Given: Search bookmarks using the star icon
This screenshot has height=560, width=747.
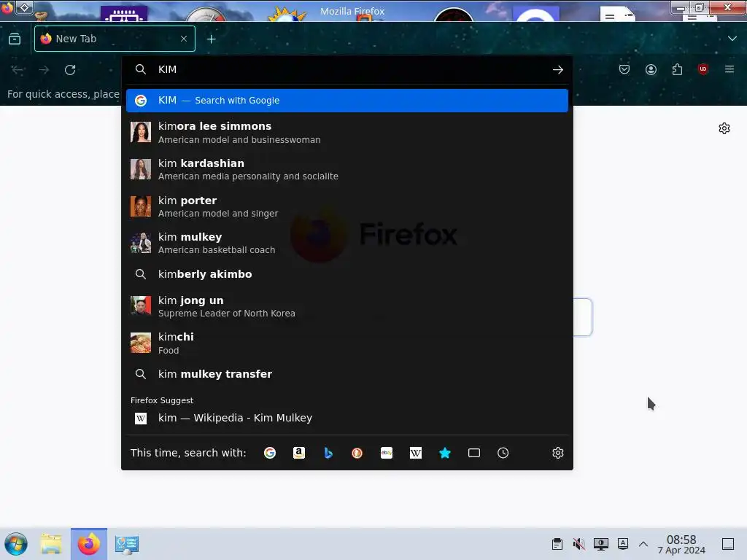Looking at the screenshot, I should click(x=445, y=453).
